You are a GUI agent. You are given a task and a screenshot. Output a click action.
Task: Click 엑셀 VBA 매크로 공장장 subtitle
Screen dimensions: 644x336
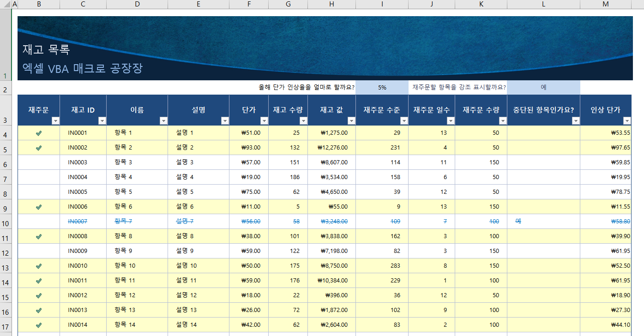click(83, 69)
